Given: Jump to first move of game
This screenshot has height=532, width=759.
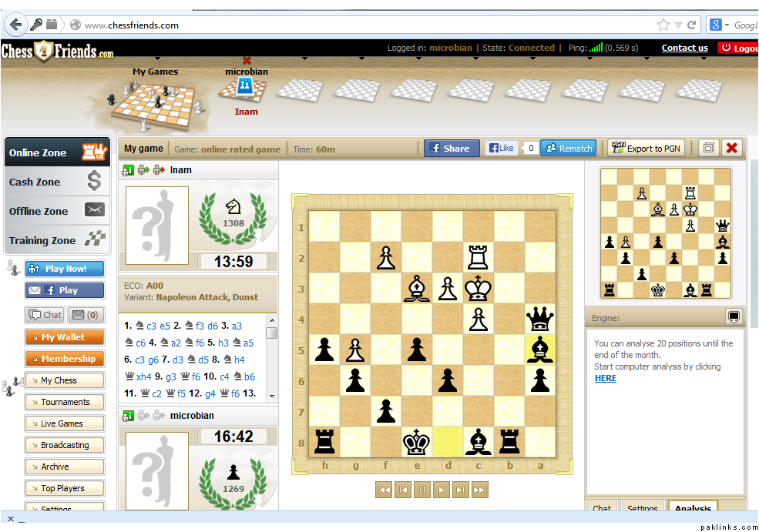Looking at the screenshot, I should point(384,490).
